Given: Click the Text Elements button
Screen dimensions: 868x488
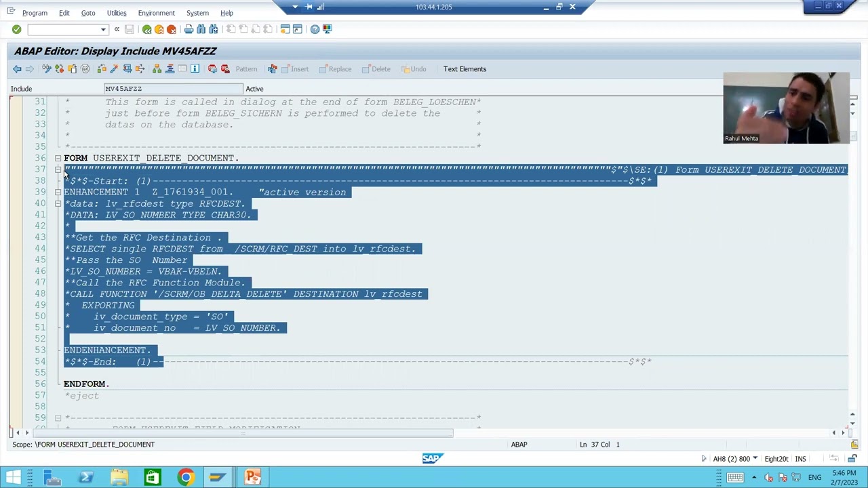Looking at the screenshot, I should 465,69.
